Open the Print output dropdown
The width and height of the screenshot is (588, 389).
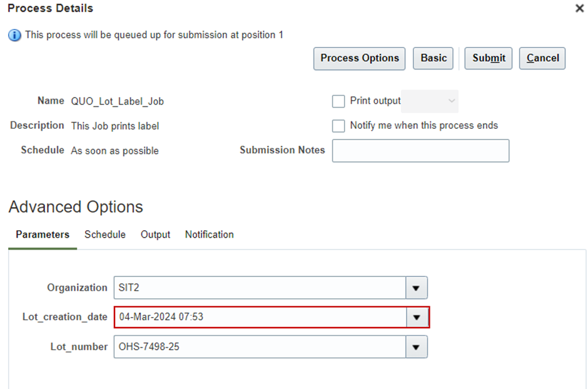tap(430, 101)
